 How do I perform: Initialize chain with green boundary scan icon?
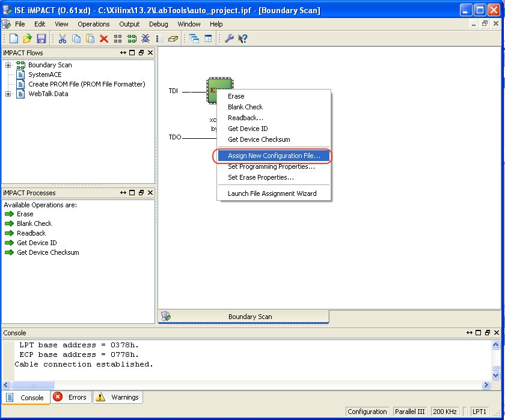pyautogui.click(x=132, y=39)
